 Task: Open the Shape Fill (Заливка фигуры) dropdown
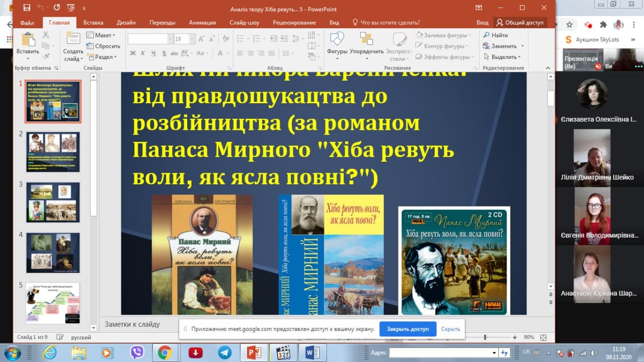tap(444, 35)
